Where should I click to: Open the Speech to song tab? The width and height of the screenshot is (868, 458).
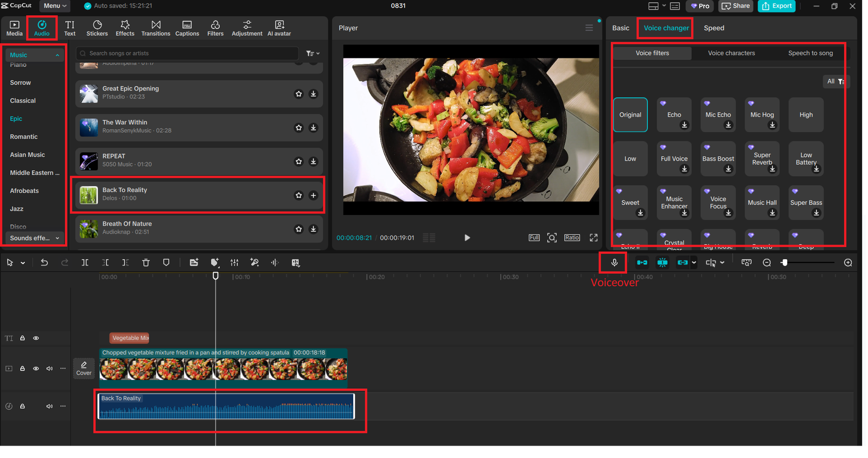(x=810, y=53)
